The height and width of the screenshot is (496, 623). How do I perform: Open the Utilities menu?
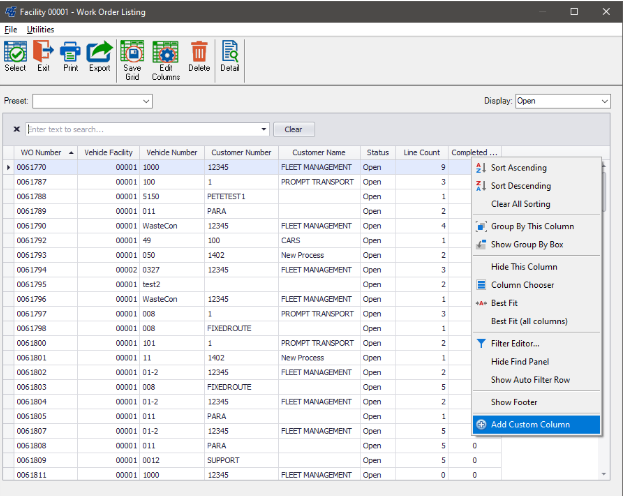[x=40, y=30]
